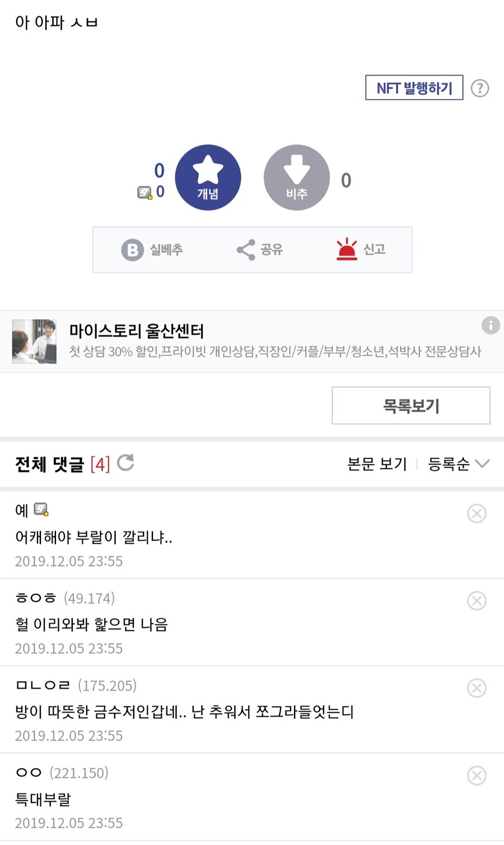
Task: Remove the ㅁㄴㅇㄹ comment with its X control
Action: click(x=477, y=688)
